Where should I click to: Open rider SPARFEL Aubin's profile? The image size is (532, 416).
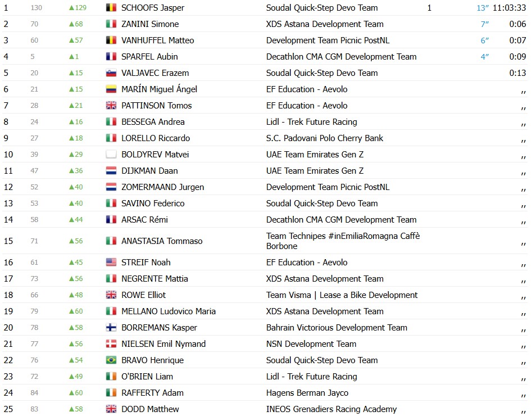(x=149, y=57)
